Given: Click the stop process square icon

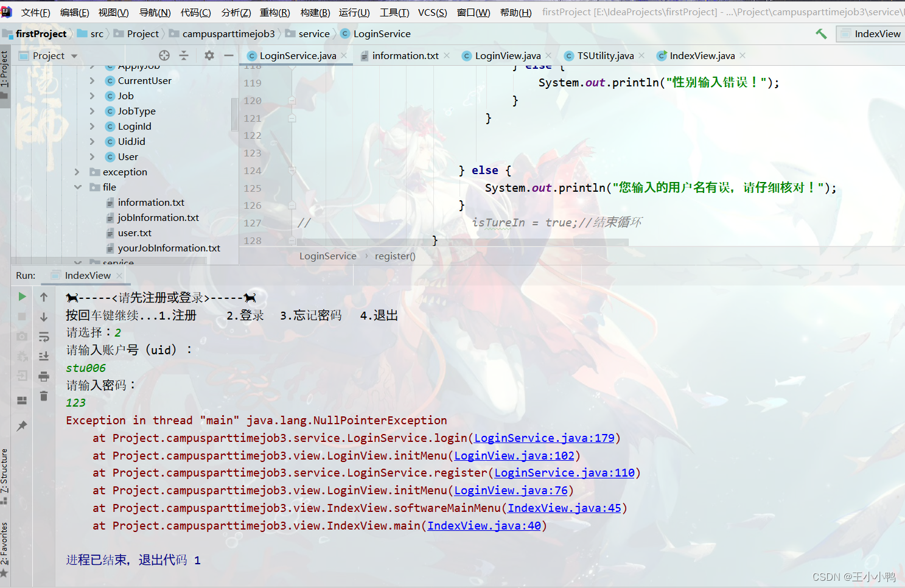Looking at the screenshot, I should 22,317.
